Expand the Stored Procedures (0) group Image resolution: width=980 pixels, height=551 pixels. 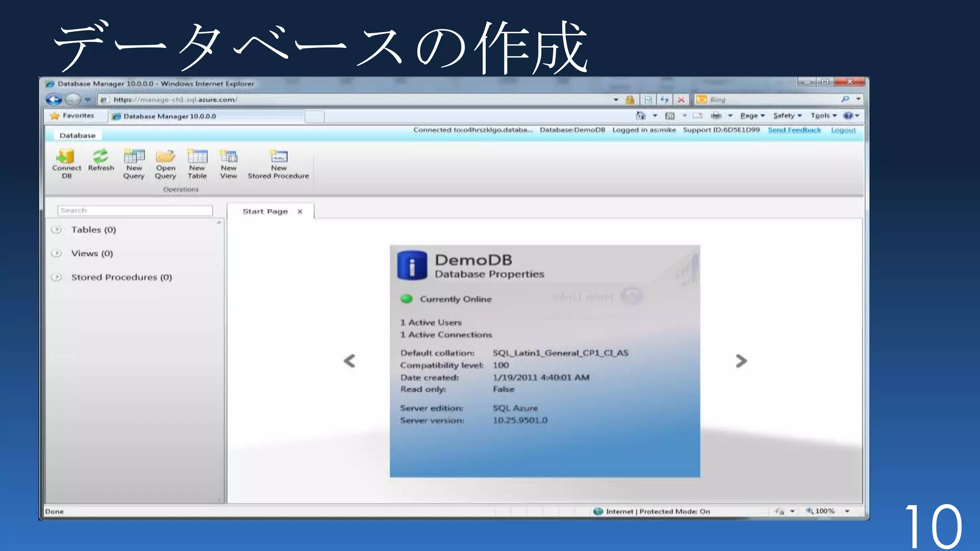pos(56,277)
